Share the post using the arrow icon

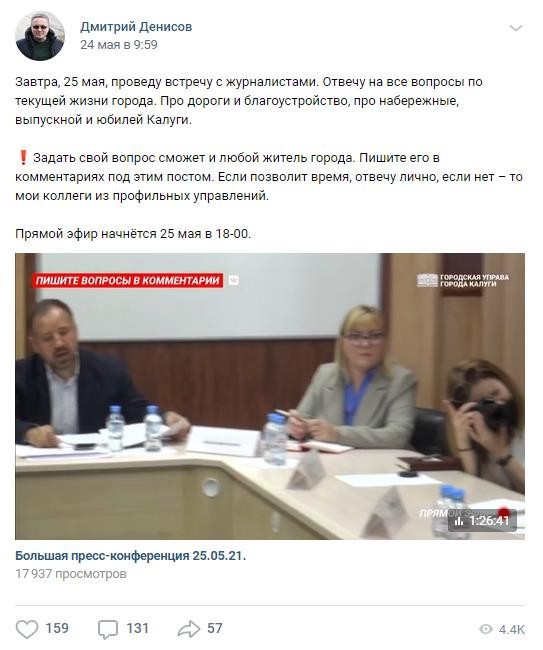(x=189, y=629)
